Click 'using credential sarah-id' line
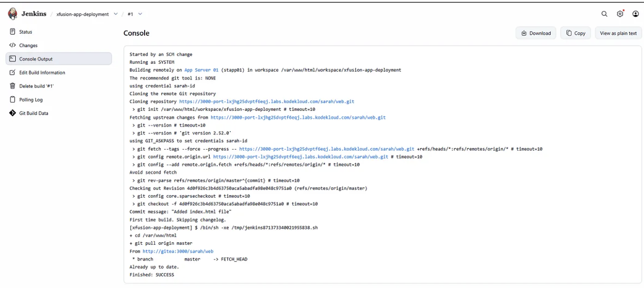 pyautogui.click(x=162, y=86)
